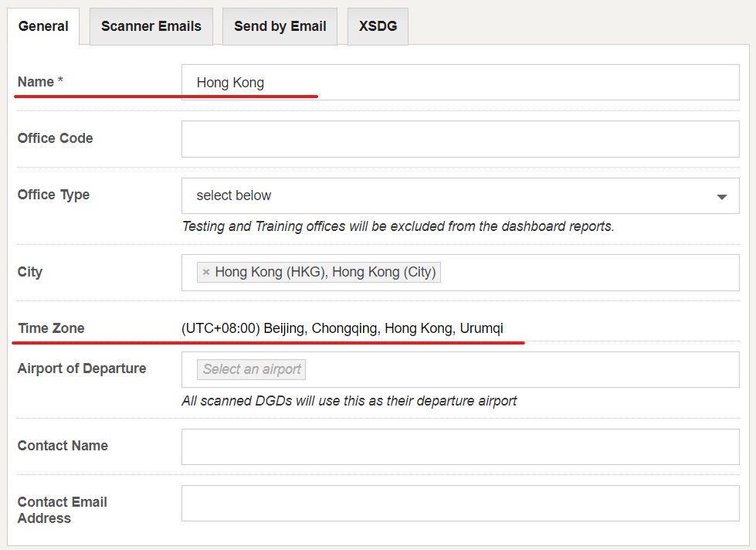Viewport: 756px width, 550px height.
Task: Click into the Office Code field
Action: pos(460,139)
